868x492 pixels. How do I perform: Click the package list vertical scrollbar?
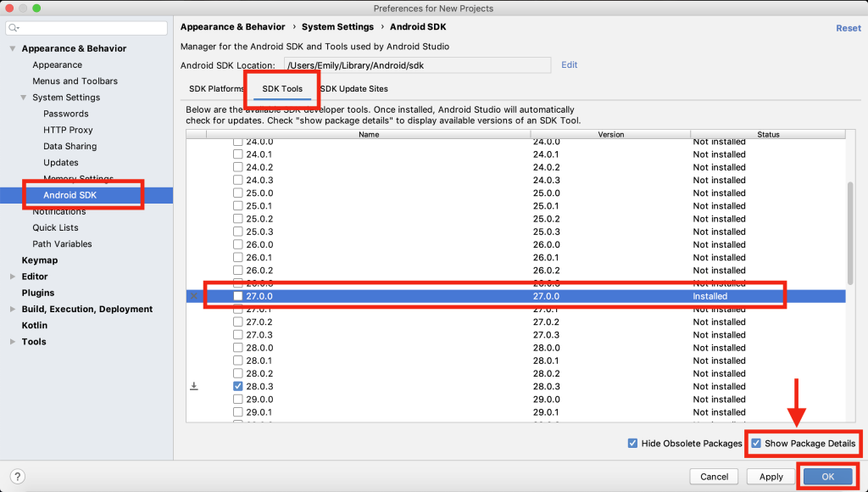click(850, 232)
